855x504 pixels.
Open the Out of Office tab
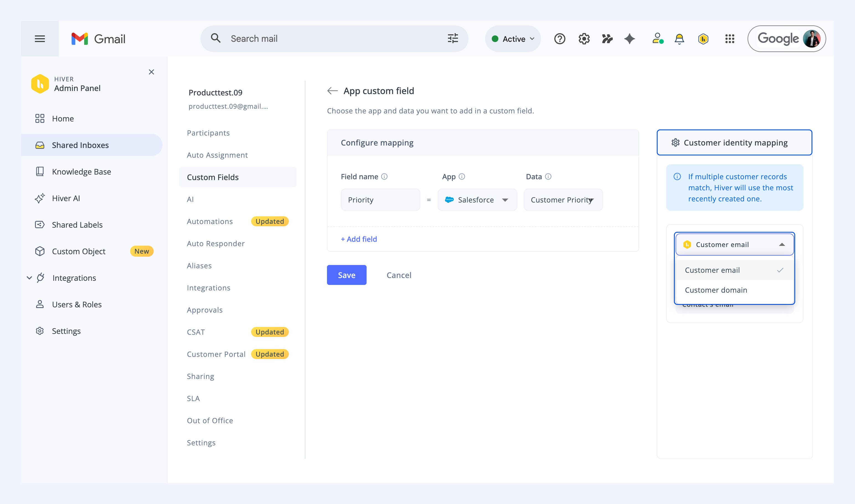tap(210, 420)
